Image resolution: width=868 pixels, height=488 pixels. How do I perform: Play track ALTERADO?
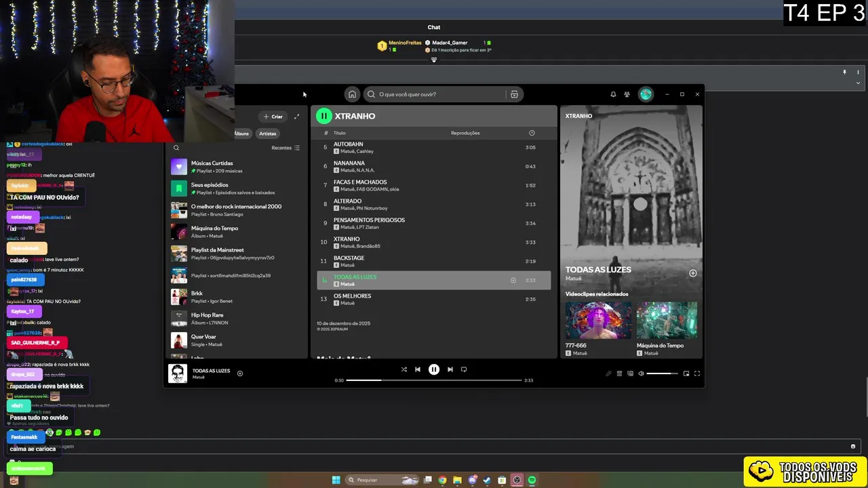(x=434, y=204)
